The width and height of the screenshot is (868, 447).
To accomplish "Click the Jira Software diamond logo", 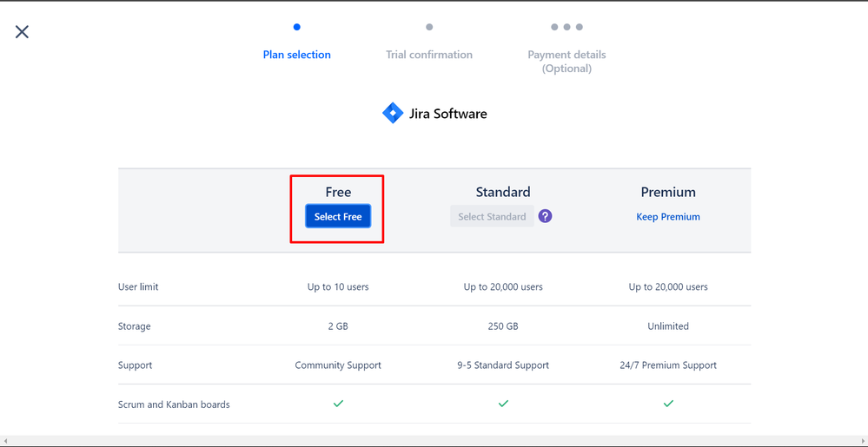I will coord(393,114).
